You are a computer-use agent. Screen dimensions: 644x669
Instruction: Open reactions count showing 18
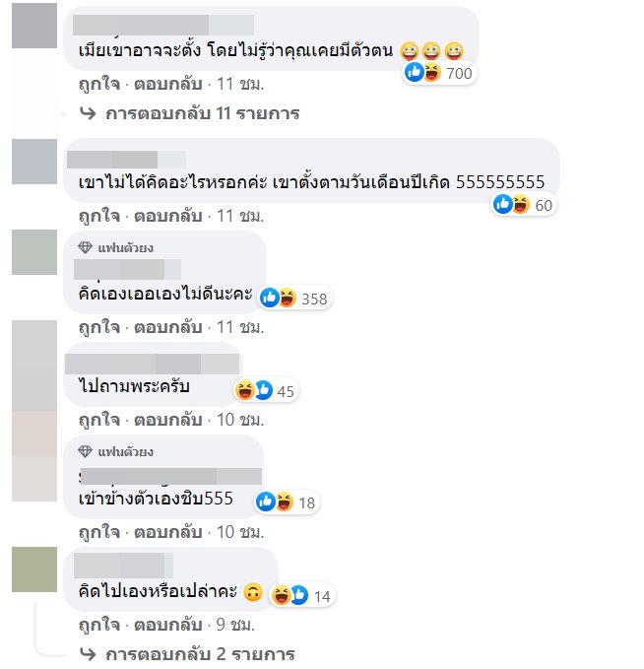(287, 502)
